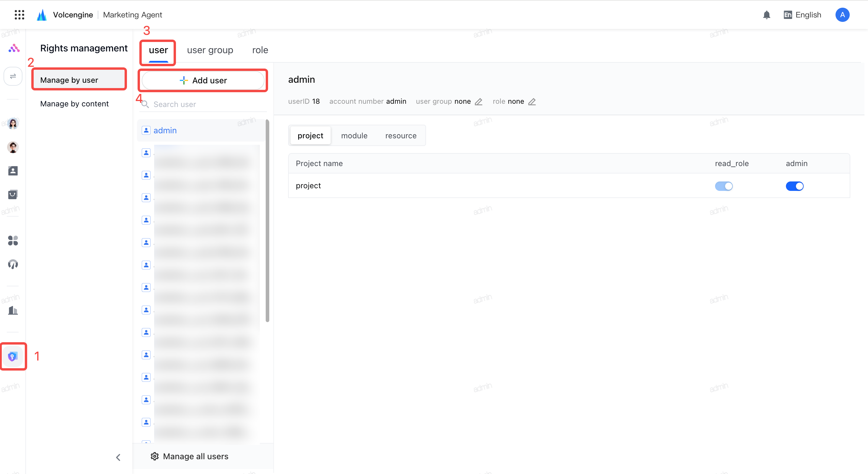Viewport: 868px width, 474px height.
Task: Focus the Search user field
Action: (x=203, y=104)
